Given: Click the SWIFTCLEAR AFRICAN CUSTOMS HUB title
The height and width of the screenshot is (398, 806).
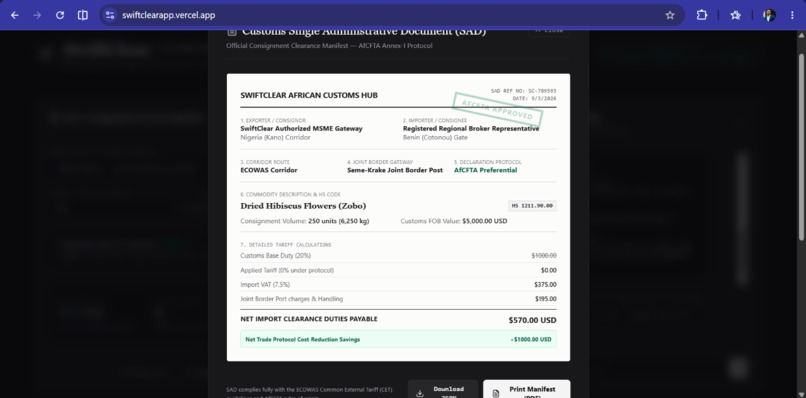Looking at the screenshot, I should tap(309, 95).
